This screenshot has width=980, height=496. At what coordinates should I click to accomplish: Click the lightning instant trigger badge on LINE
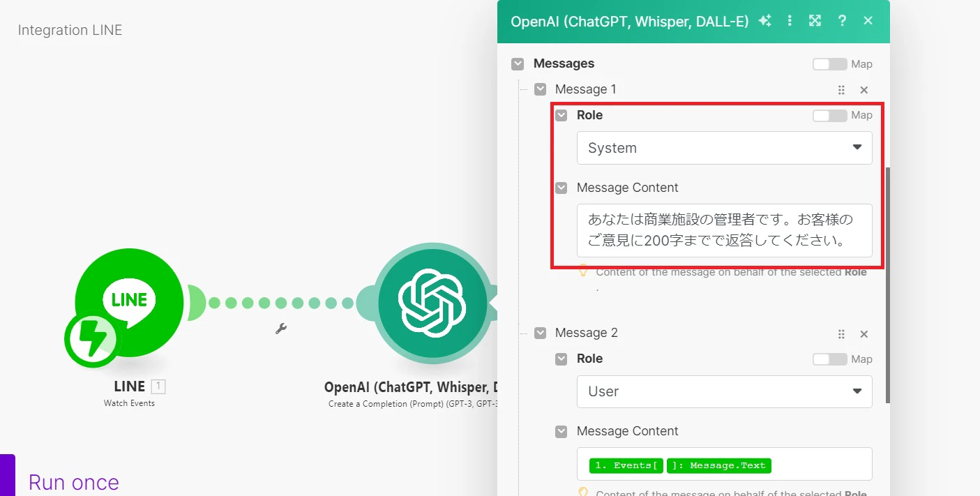tap(91, 340)
